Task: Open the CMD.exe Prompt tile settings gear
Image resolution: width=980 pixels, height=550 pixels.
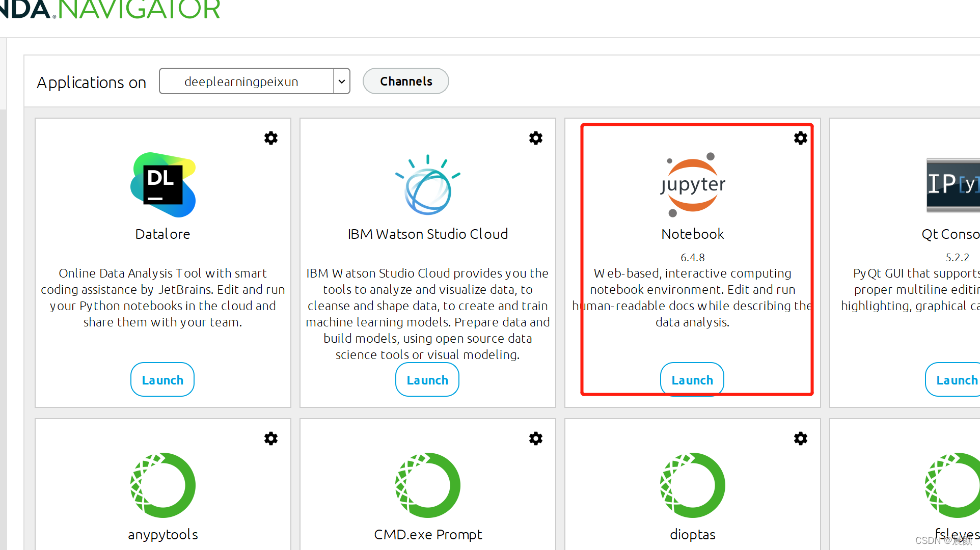Action: 536,438
